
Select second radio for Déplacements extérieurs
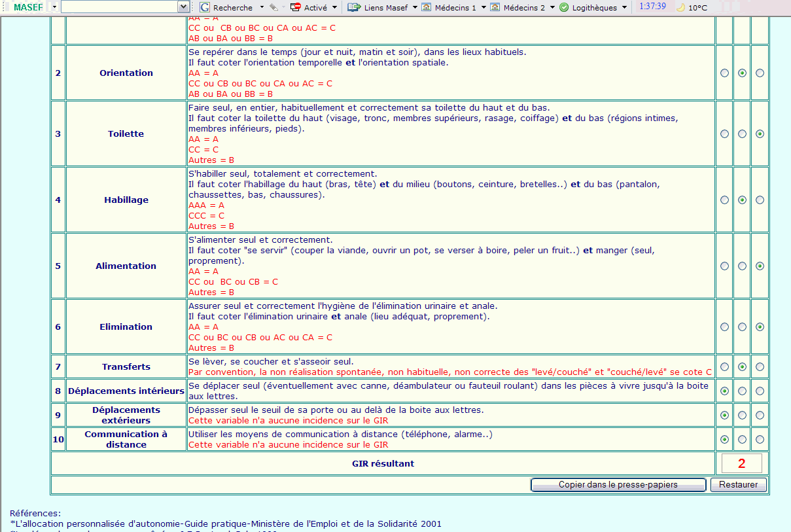tap(742, 415)
